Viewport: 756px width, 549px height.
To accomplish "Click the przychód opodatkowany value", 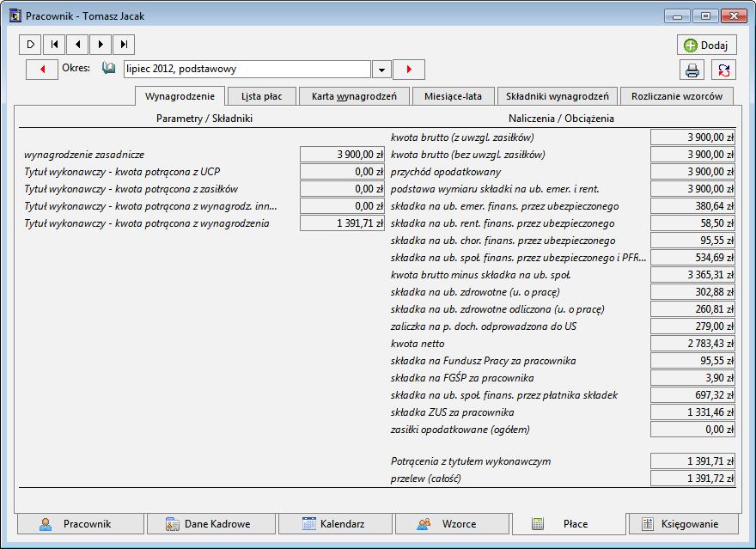I will click(692, 172).
